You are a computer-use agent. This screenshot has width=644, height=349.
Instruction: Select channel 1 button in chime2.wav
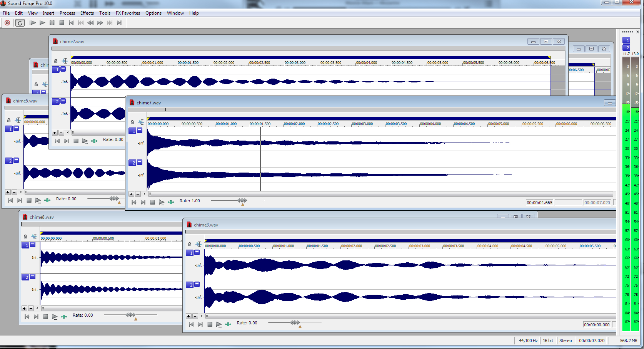56,70
